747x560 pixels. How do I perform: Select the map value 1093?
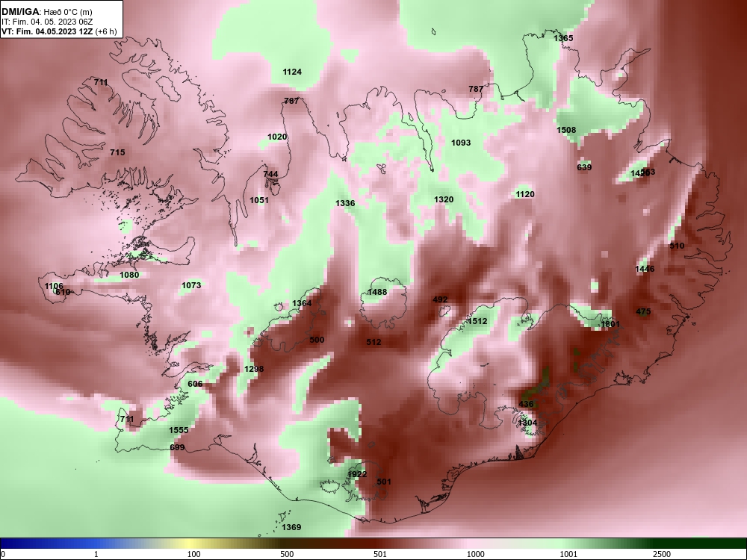coord(461,143)
